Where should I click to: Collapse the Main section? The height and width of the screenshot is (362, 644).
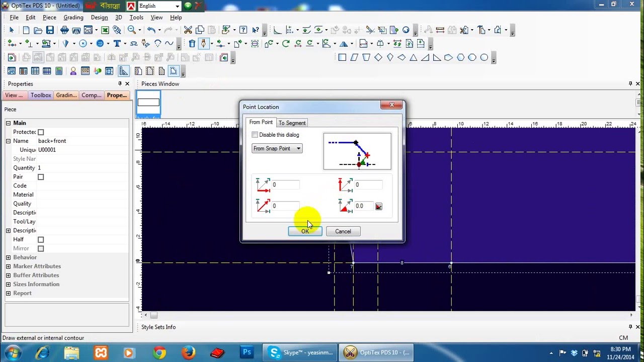coord(8,123)
